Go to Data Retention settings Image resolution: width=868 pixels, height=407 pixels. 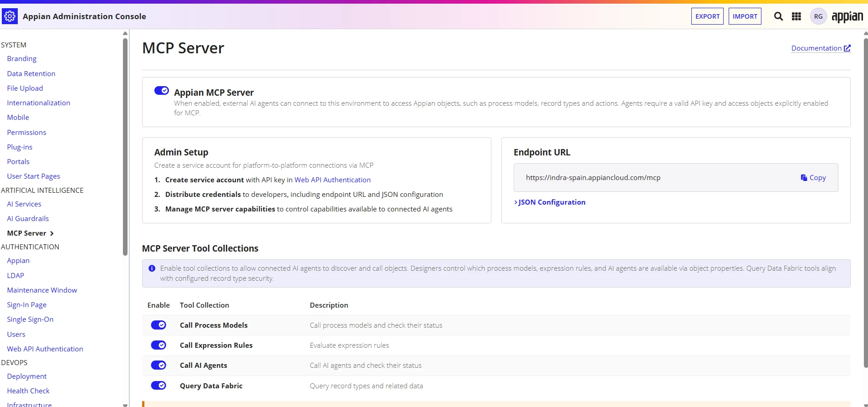[31, 73]
